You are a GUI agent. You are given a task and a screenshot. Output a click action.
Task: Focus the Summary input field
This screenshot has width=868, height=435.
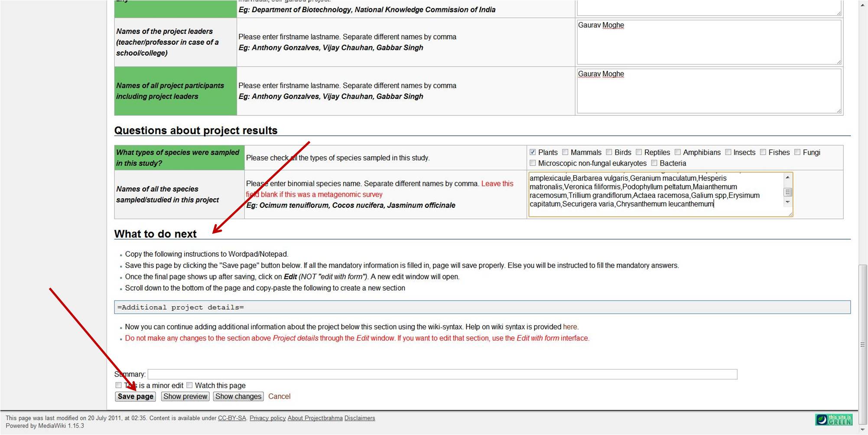[442, 374]
